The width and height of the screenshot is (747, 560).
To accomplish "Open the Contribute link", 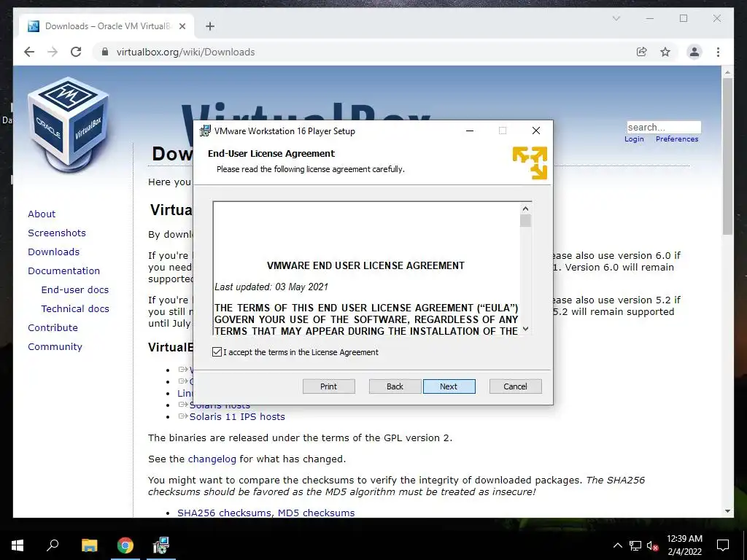I will [x=53, y=327].
